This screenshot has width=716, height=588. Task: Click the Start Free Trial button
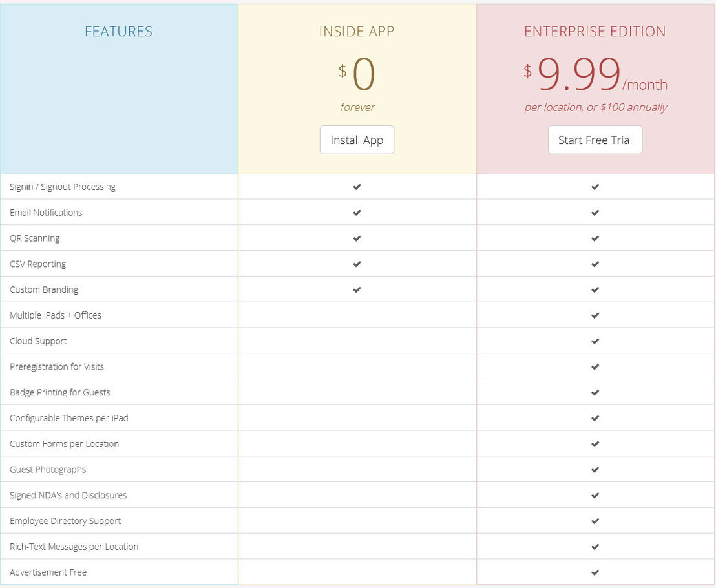595,140
